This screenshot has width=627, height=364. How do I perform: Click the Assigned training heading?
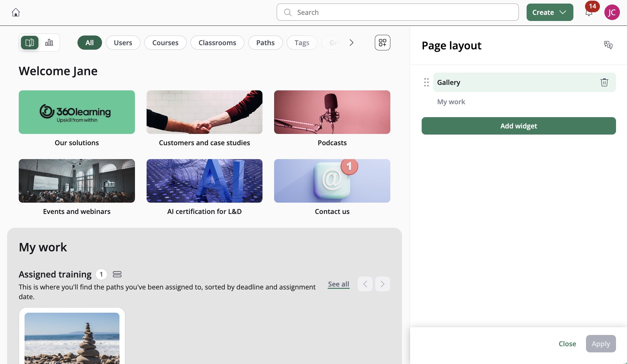coord(55,274)
